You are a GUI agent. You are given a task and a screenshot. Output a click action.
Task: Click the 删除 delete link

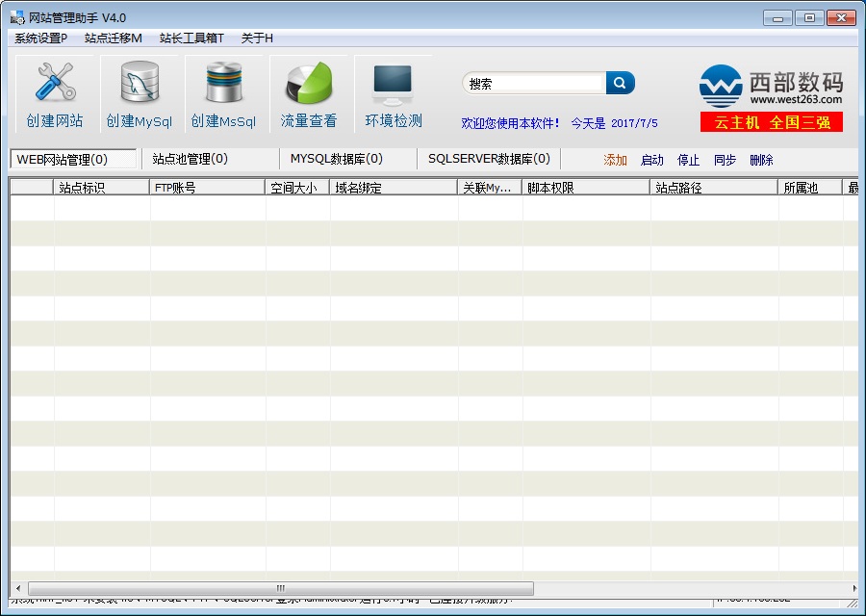(761, 160)
